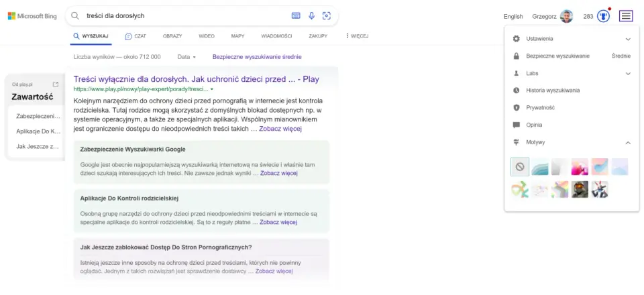644x295 pixels.
Task: Click the Prywatność shield icon
Action: [x=517, y=107]
